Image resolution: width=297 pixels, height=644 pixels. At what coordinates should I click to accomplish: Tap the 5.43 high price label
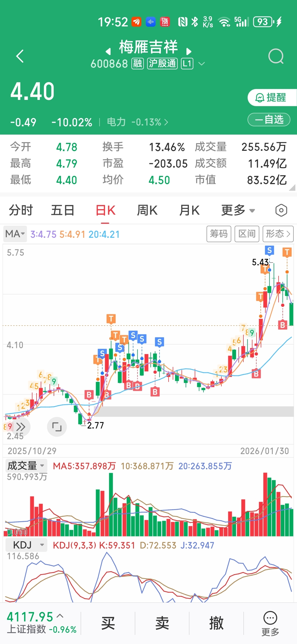(x=260, y=262)
